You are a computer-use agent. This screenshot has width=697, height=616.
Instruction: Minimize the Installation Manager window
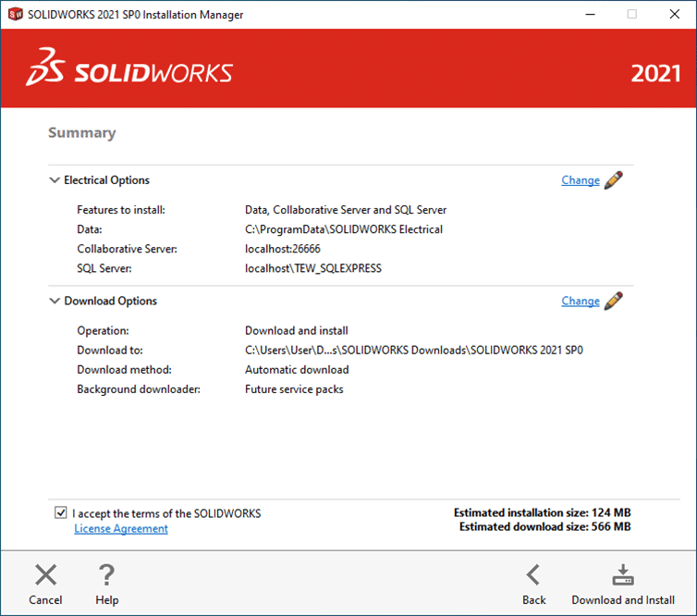click(590, 14)
